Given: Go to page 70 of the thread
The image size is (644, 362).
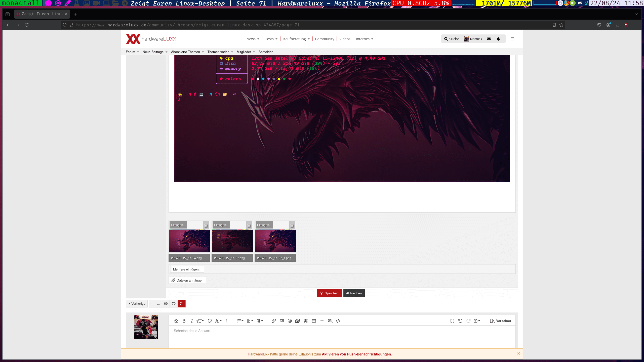Looking at the screenshot, I should (x=174, y=304).
